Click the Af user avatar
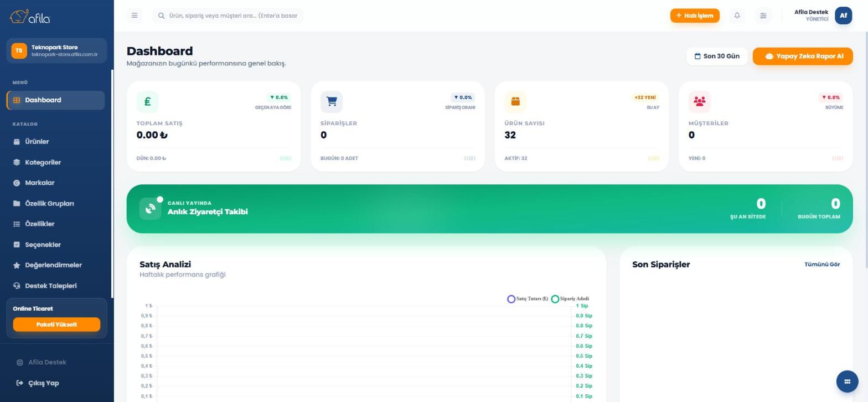Image resolution: width=868 pixels, height=402 pixels. [x=843, y=16]
